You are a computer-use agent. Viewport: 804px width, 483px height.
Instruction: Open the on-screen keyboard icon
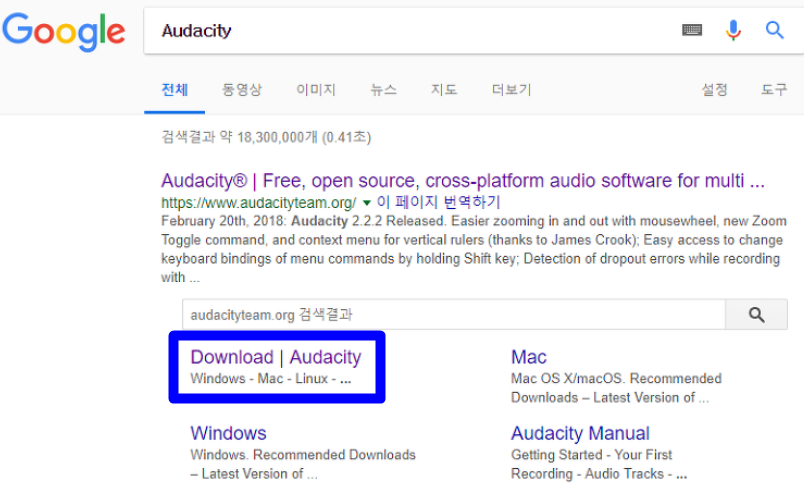(x=692, y=30)
